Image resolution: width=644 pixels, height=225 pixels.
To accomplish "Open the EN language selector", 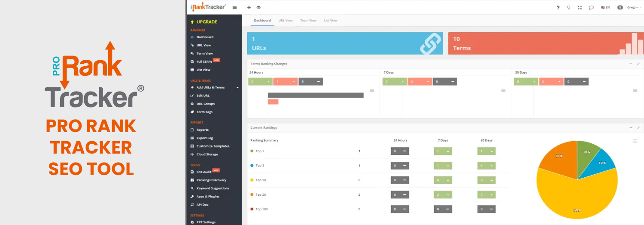I will pos(605,7).
